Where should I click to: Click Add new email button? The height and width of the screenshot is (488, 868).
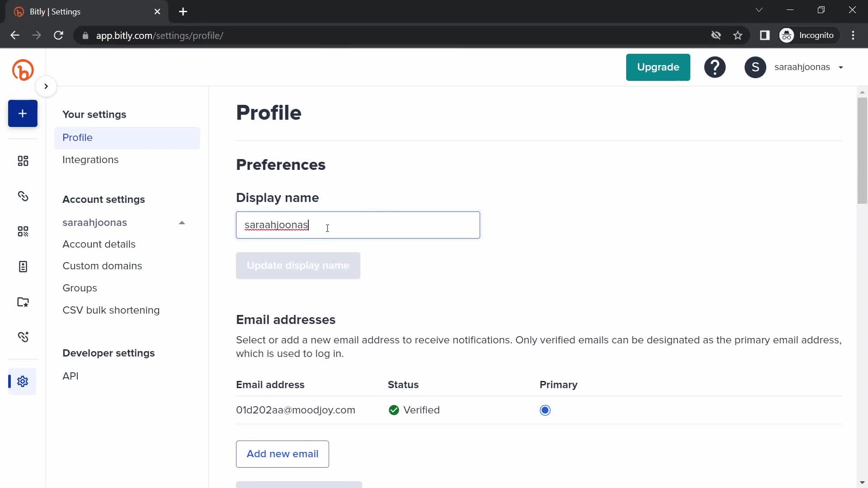pyautogui.click(x=282, y=454)
